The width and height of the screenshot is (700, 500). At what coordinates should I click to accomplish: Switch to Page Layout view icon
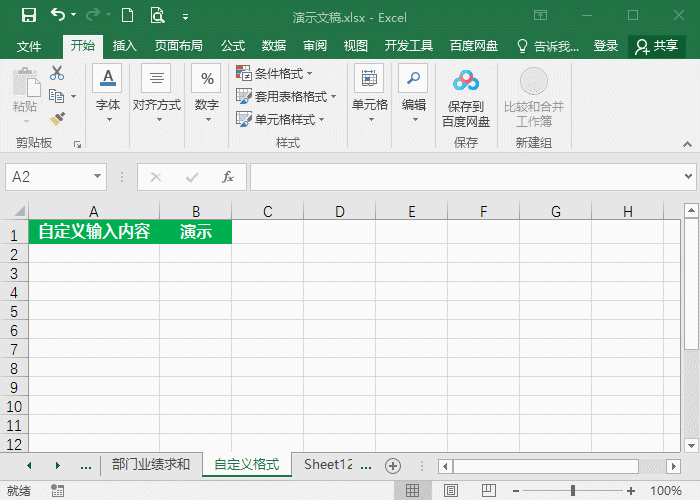(x=451, y=491)
